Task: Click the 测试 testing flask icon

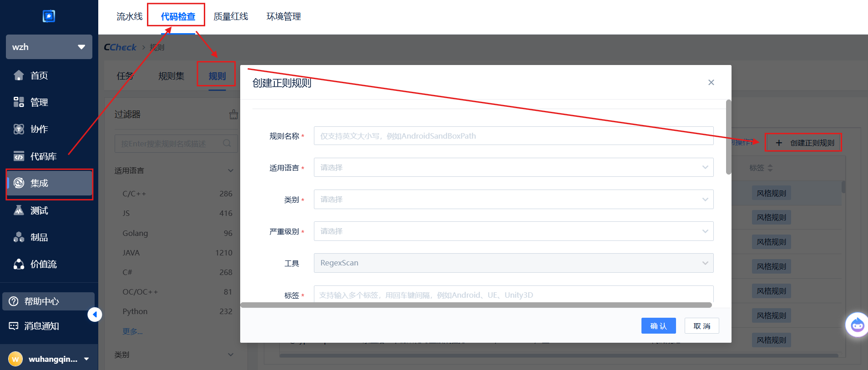Action: tap(19, 210)
